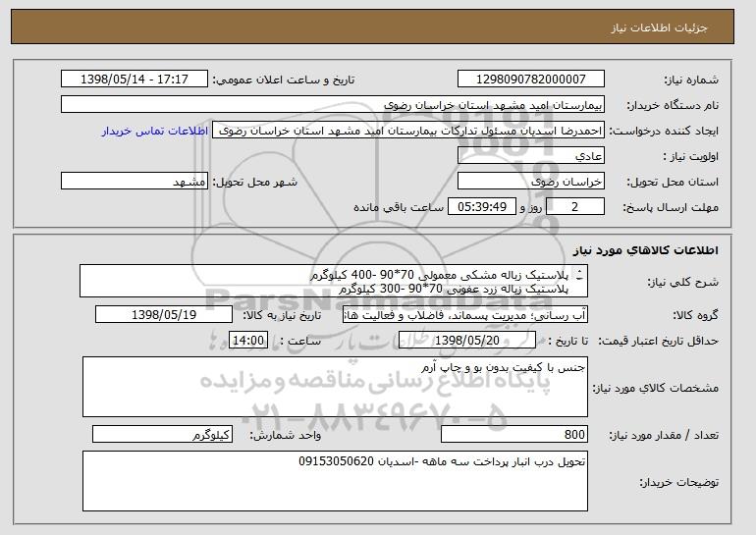
Task: Select the label مهلت ارسال پاسخ
Action: tap(671, 208)
